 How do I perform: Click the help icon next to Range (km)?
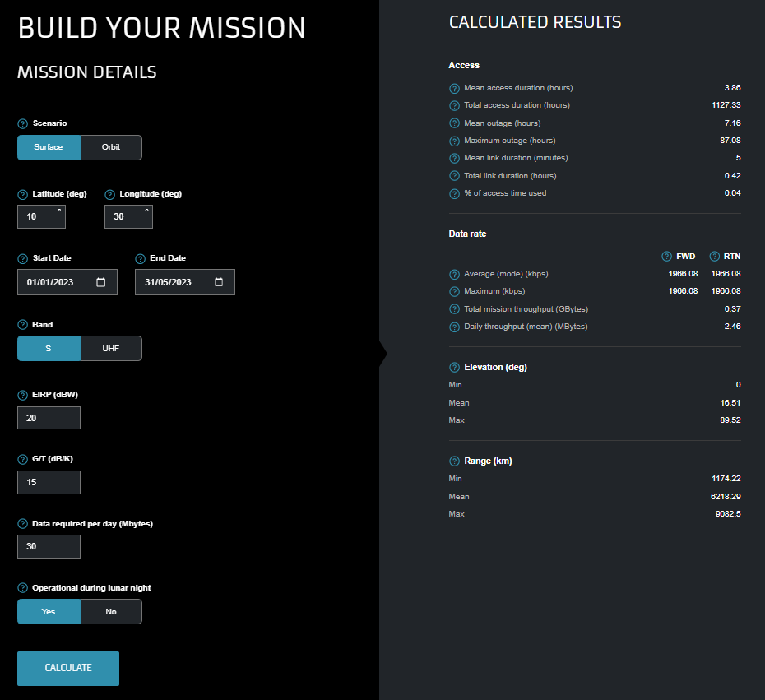pos(454,461)
